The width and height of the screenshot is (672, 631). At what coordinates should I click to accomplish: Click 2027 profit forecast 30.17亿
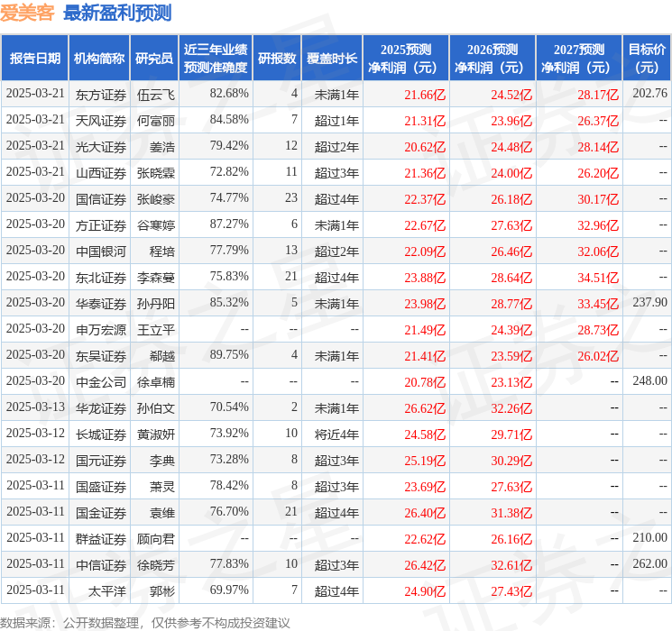[598, 199]
